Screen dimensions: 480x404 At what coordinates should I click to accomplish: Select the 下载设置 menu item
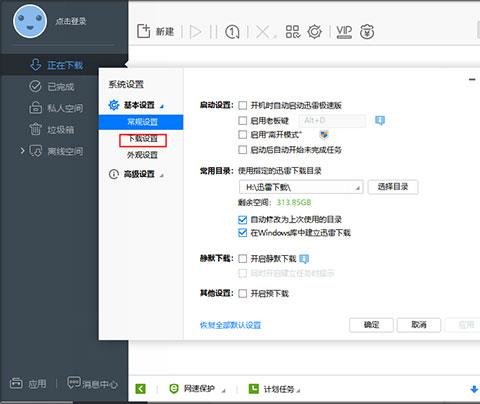(x=143, y=140)
